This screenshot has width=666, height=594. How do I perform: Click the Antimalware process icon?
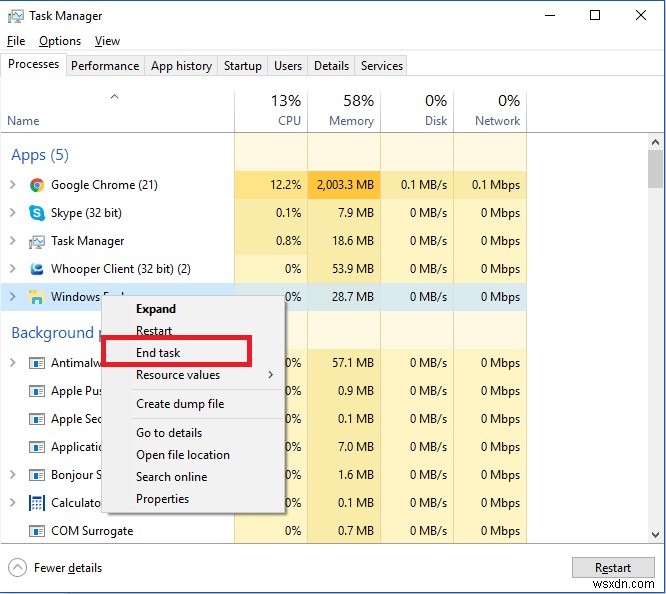pos(37,363)
